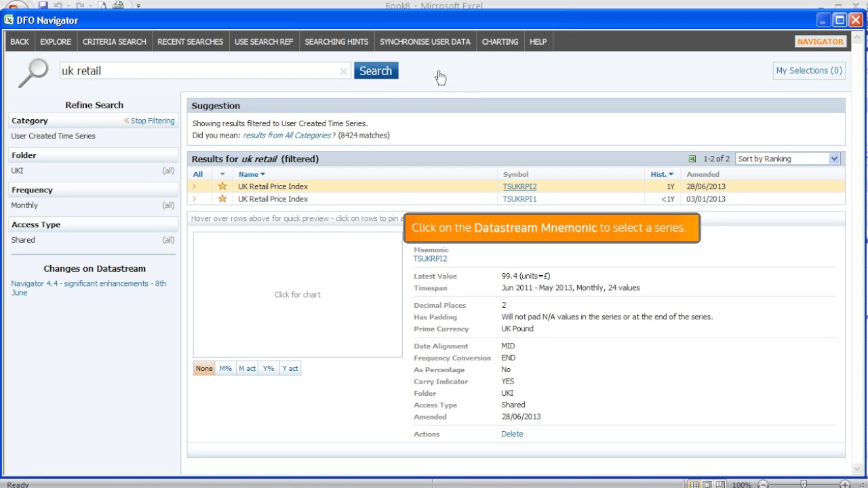The image size is (868, 488).
Task: Switch Excel to Page Break Preview icon
Action: pyautogui.click(x=720, y=485)
